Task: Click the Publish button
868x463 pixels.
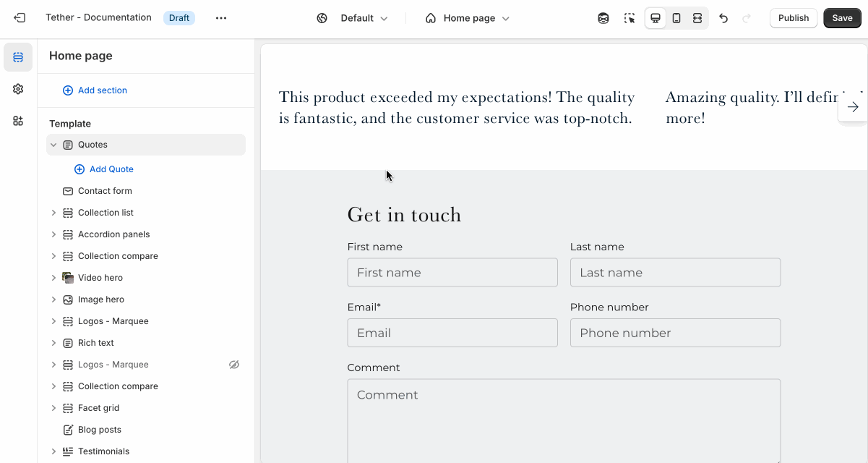Action: point(794,18)
